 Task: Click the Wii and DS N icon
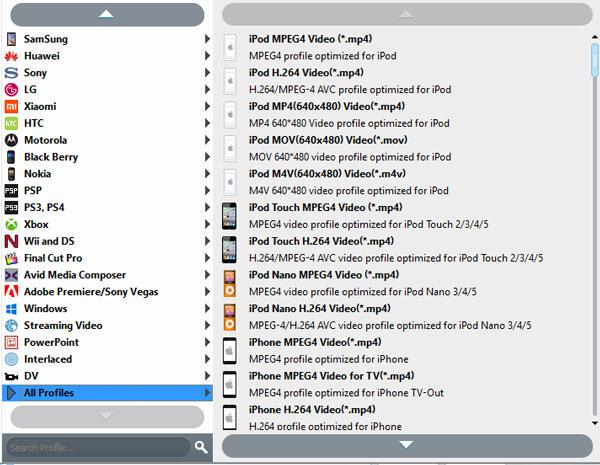[x=11, y=241]
